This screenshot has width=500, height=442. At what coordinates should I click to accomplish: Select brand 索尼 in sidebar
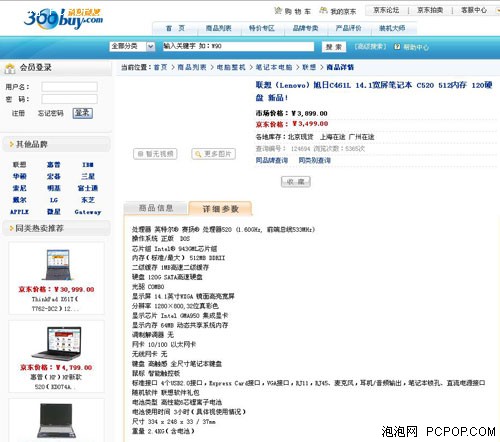(x=19, y=188)
